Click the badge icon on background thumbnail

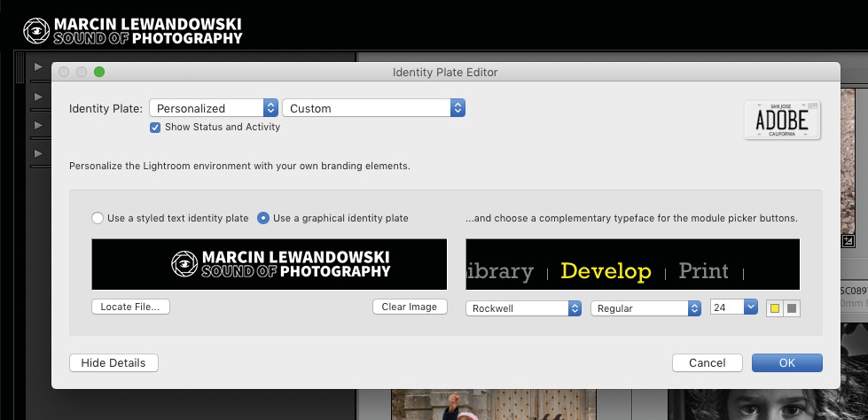[x=848, y=241]
